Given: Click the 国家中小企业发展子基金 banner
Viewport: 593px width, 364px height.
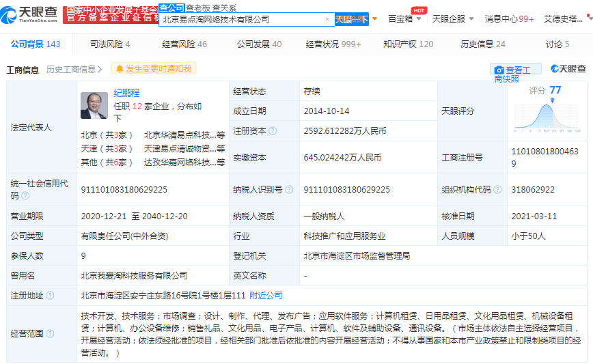Looking at the screenshot, I should pos(111,14).
